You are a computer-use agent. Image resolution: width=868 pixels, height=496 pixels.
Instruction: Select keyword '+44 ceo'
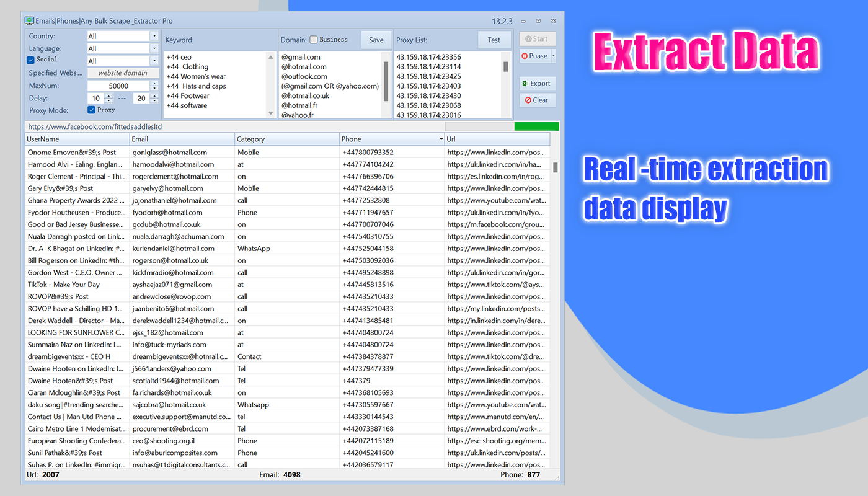pyautogui.click(x=179, y=57)
